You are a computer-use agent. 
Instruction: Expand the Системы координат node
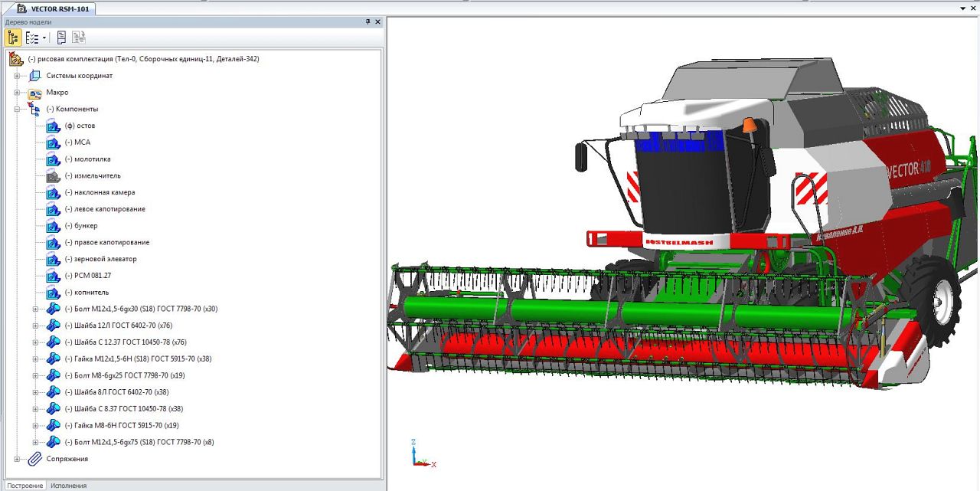tap(17, 76)
